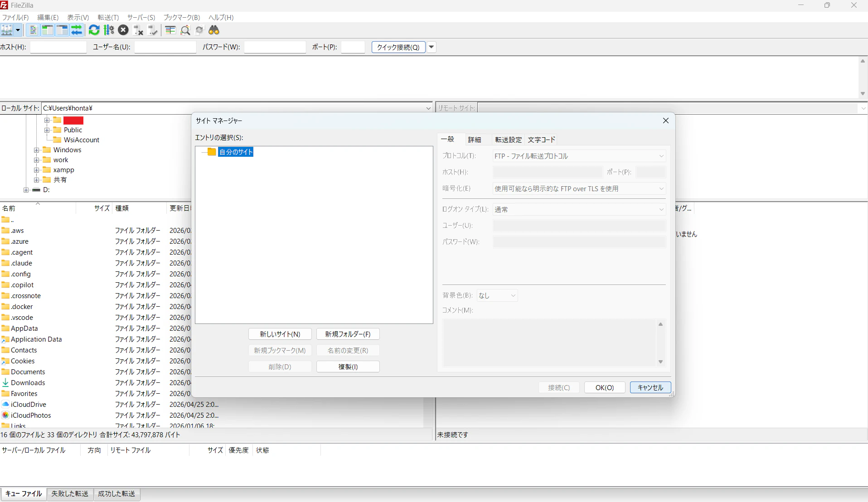Toggle processing of the transfer queue

point(109,30)
